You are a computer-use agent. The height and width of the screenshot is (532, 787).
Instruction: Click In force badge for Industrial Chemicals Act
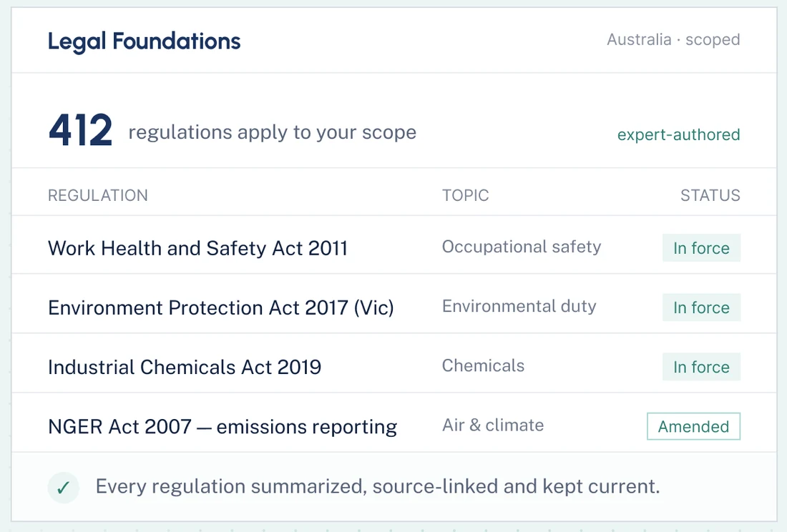[701, 367]
